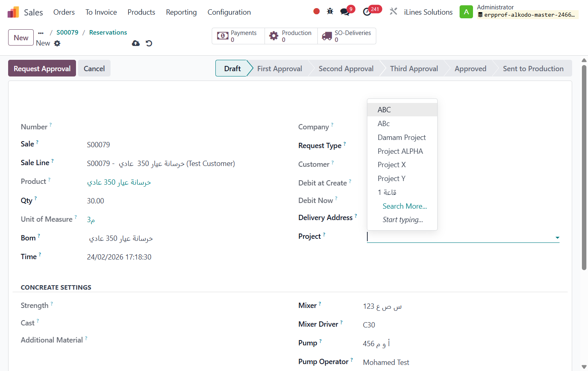Open the Sales app home icon
The width and height of the screenshot is (588, 371).
tap(13, 12)
